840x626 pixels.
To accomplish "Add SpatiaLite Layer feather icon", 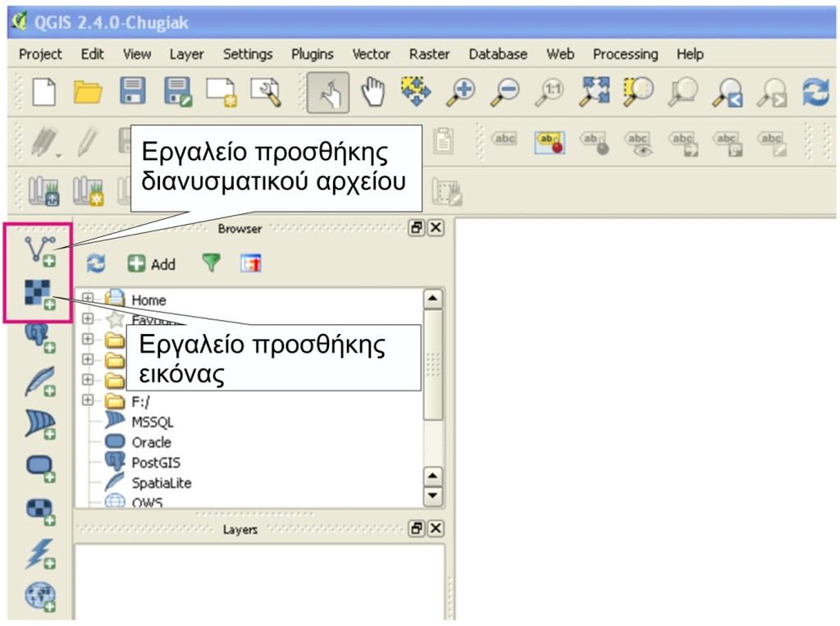I will pos(40,381).
